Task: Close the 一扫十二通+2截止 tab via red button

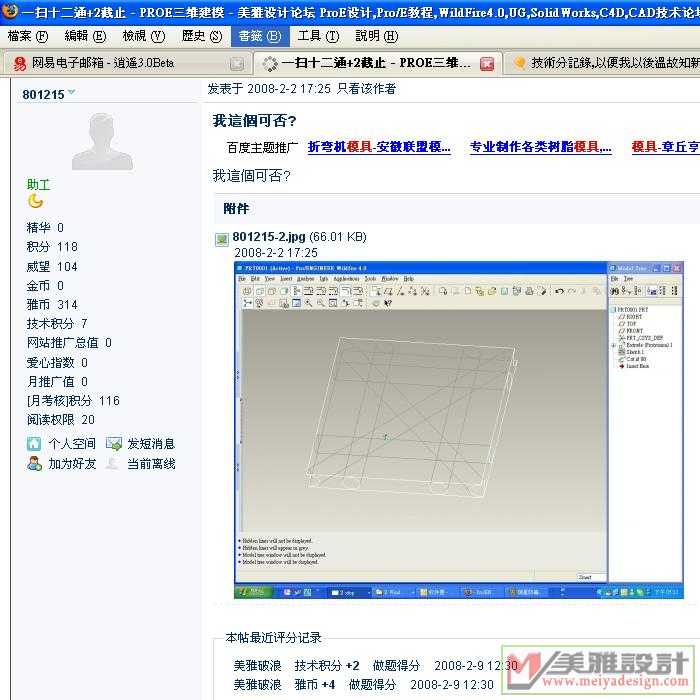Action: [487, 64]
